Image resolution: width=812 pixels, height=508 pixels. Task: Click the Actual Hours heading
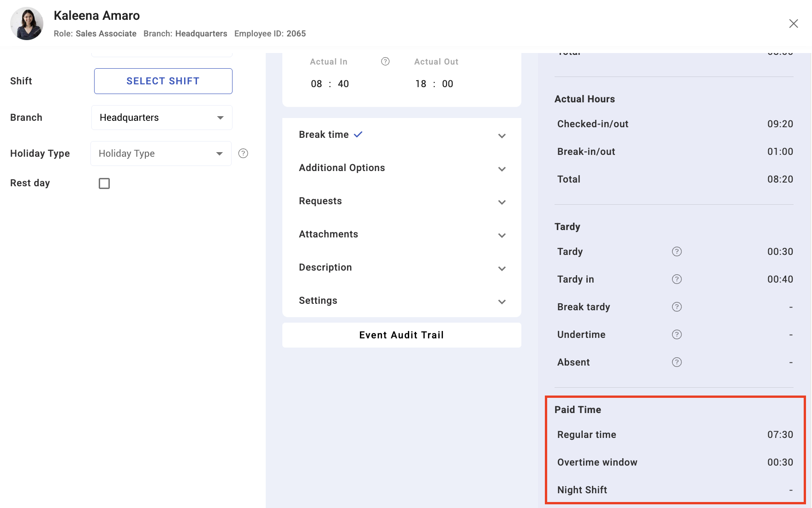[585, 99]
